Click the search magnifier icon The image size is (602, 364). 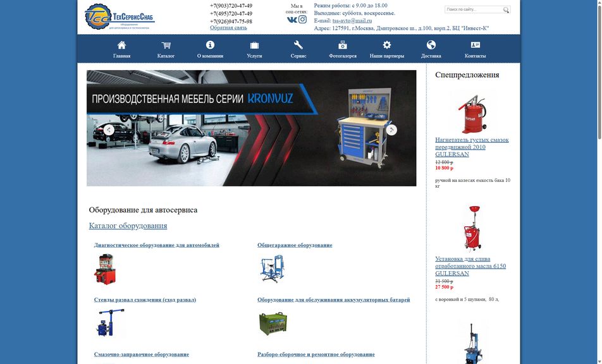coord(506,9)
